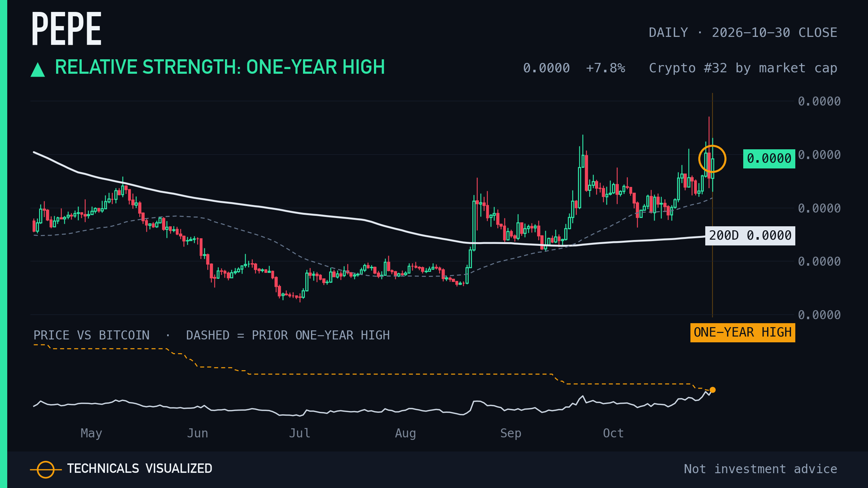868x488 pixels.
Task: Click the 'Not investment advice' disclaimer
Action: pyautogui.click(x=761, y=469)
